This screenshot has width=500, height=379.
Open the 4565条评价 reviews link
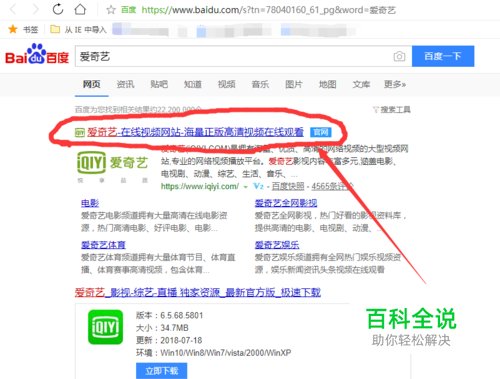click(332, 186)
